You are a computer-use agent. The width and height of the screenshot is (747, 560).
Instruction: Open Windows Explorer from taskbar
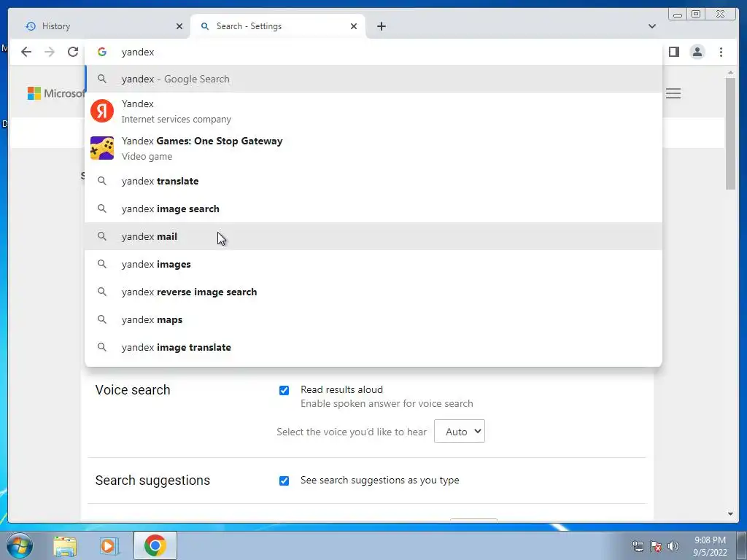(65, 546)
